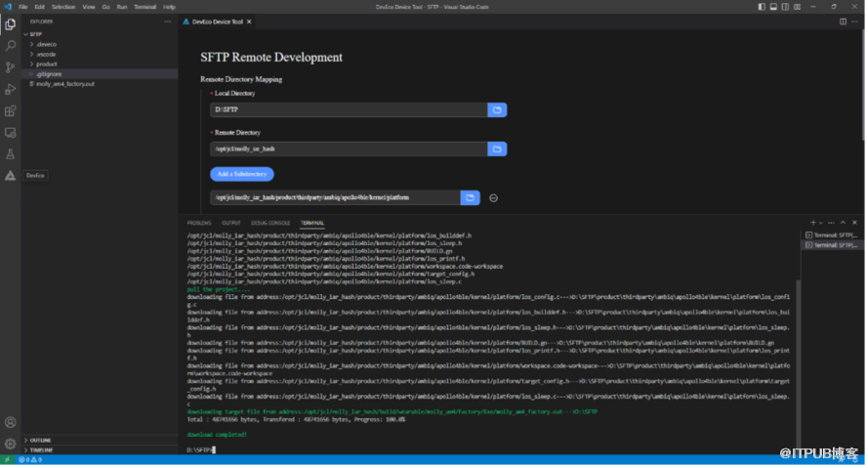Browse for the Local Directory folder
The width and height of the screenshot is (868, 468).
tap(498, 110)
